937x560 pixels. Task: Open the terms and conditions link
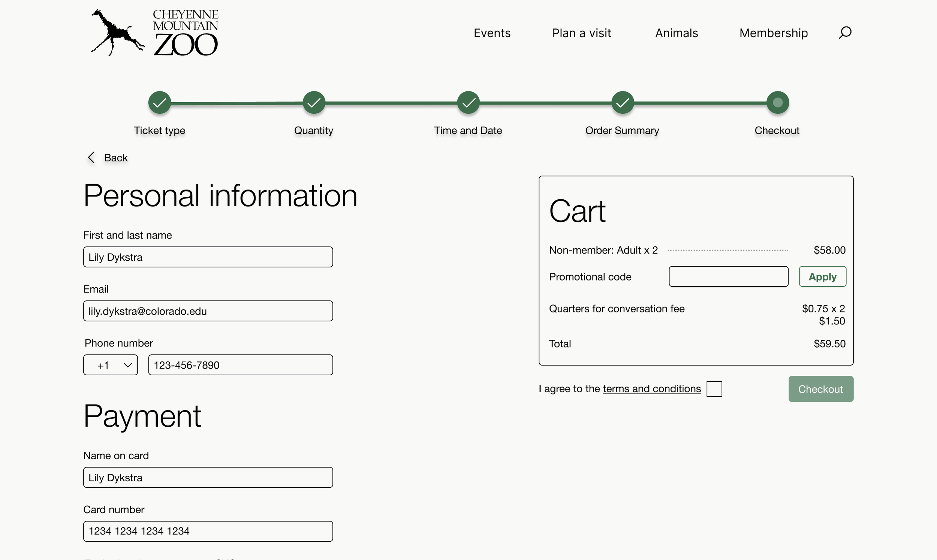pos(652,389)
